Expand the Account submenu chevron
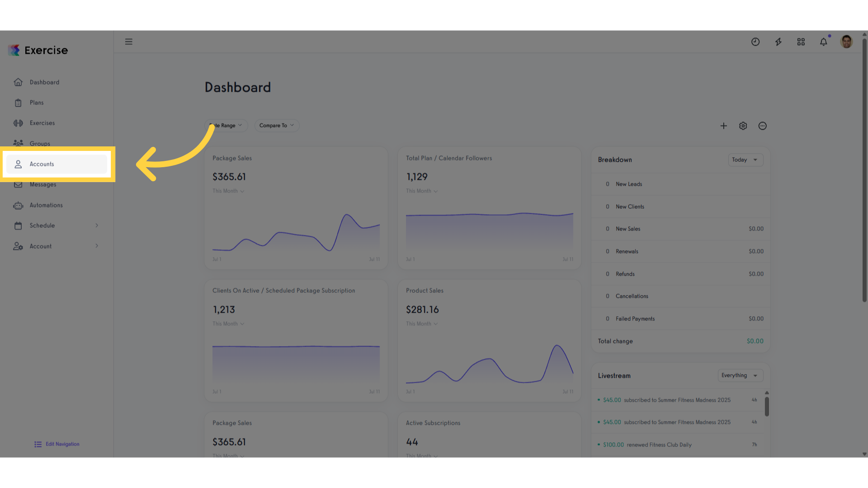This screenshot has height=488, width=868. click(97, 246)
